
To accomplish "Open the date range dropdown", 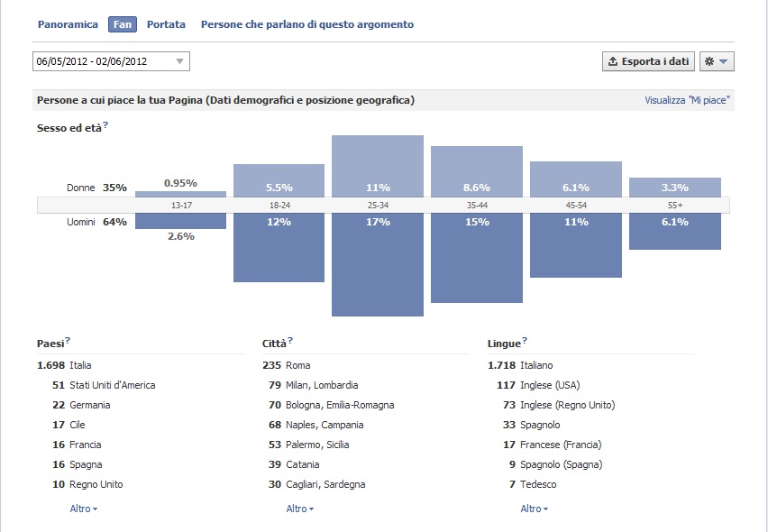I will (x=111, y=61).
